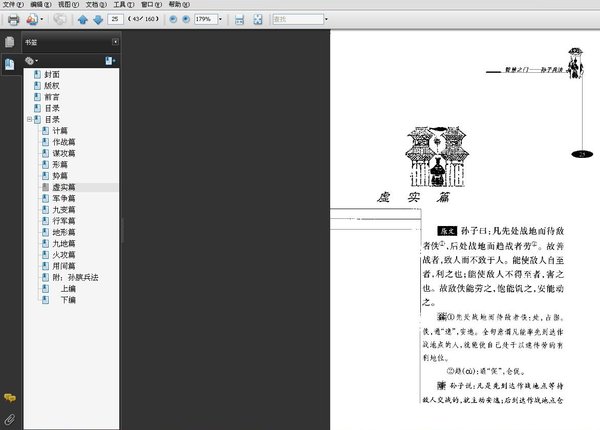Click the fit-width scrolling mode icon
Image resolution: width=600 pixels, height=430 pixels.
click(239, 19)
